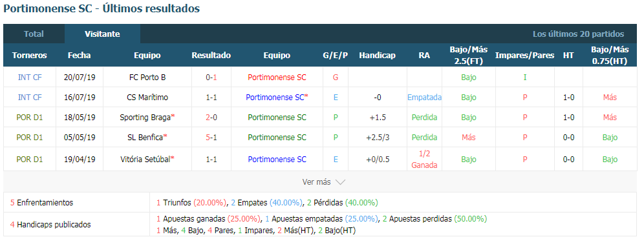The height and width of the screenshot is (239, 644).
Task: Open the FC Porto B team link
Action: point(147,78)
